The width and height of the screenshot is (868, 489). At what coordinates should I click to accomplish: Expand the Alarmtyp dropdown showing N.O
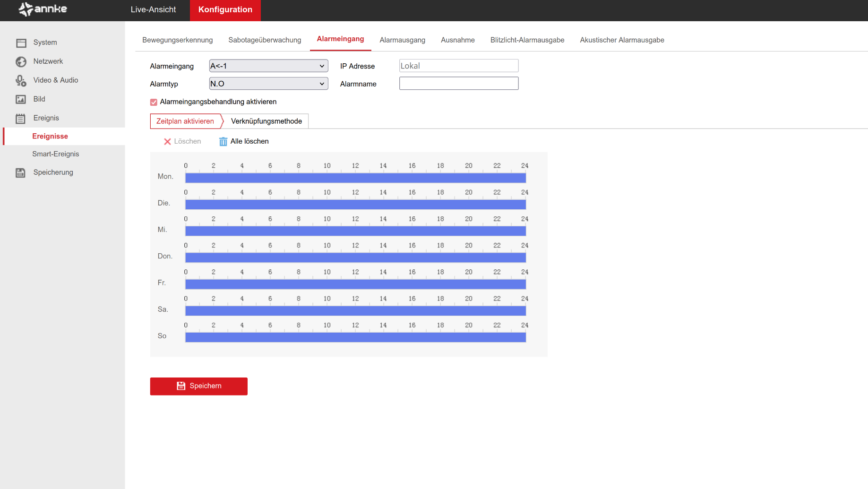point(268,84)
